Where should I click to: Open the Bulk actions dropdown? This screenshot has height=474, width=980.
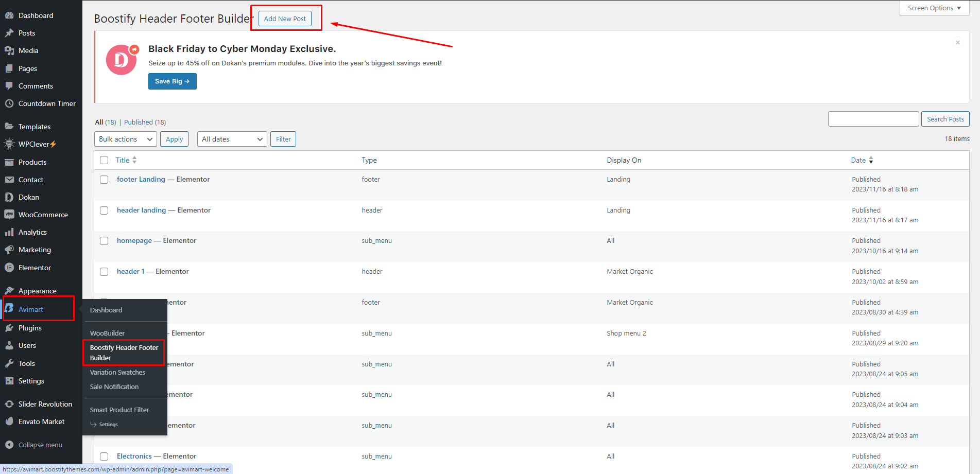click(x=126, y=139)
